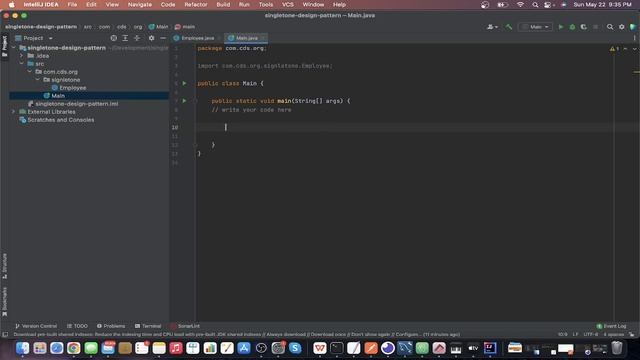Click Main class breadcrumb in navigation bar
The image size is (640, 360).
158,27
